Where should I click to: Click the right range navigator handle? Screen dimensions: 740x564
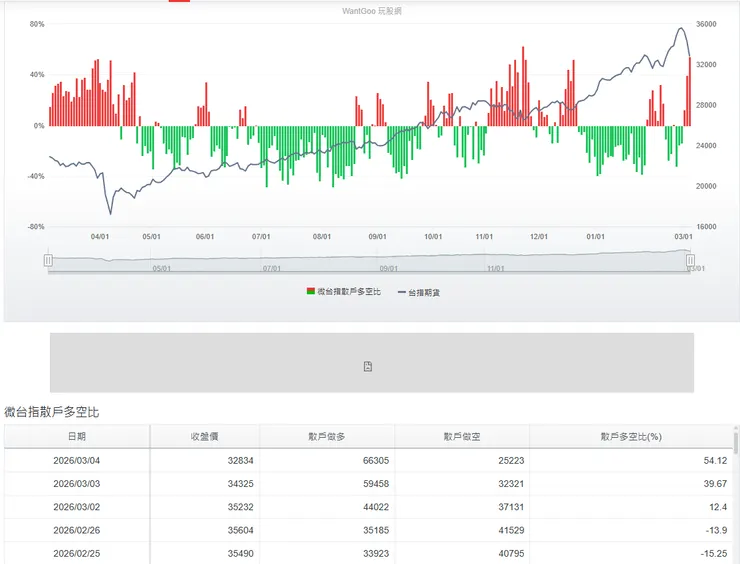[x=690, y=260]
